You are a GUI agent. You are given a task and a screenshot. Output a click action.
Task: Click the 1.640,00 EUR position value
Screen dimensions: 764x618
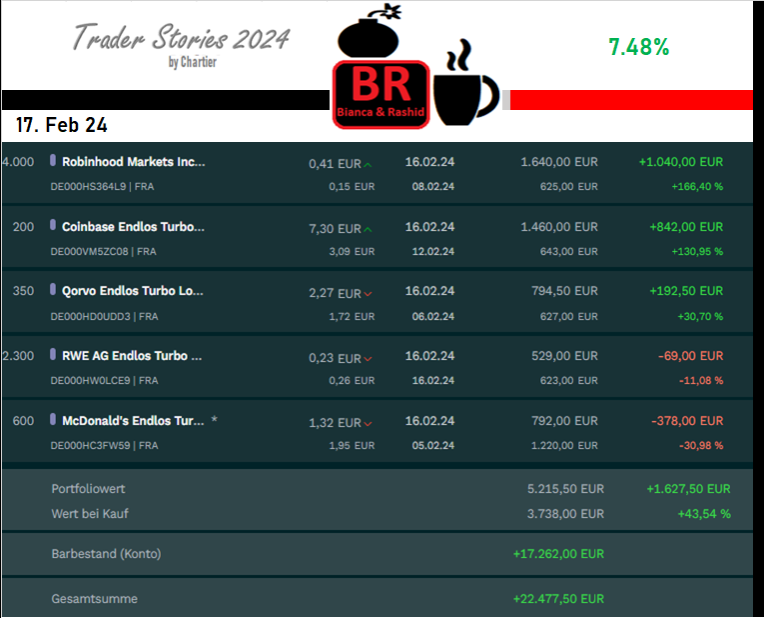pyautogui.click(x=559, y=162)
